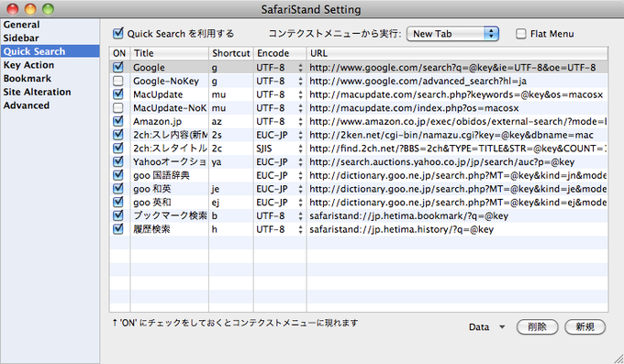Disable the Quick Search を利用する checkbox
The image size is (624, 364).
click(x=118, y=33)
